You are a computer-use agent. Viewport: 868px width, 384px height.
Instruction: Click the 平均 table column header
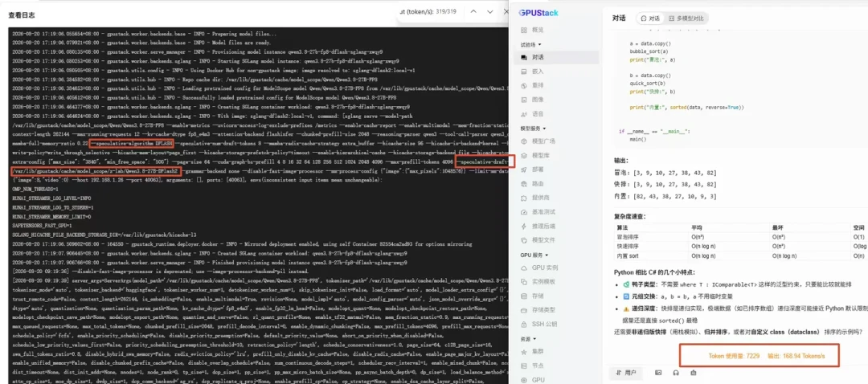[696, 227]
